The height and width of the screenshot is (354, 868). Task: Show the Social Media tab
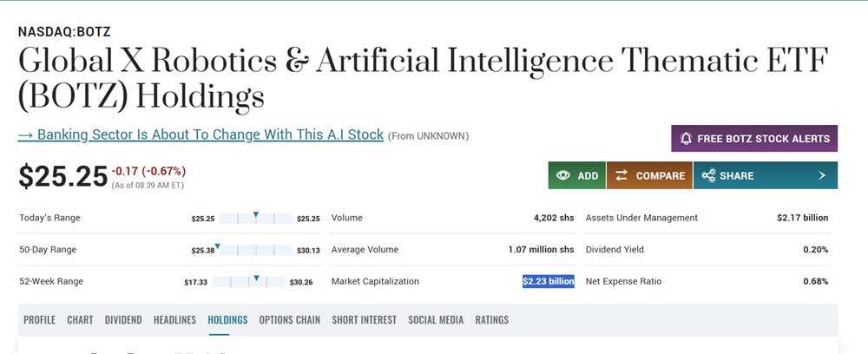436,320
